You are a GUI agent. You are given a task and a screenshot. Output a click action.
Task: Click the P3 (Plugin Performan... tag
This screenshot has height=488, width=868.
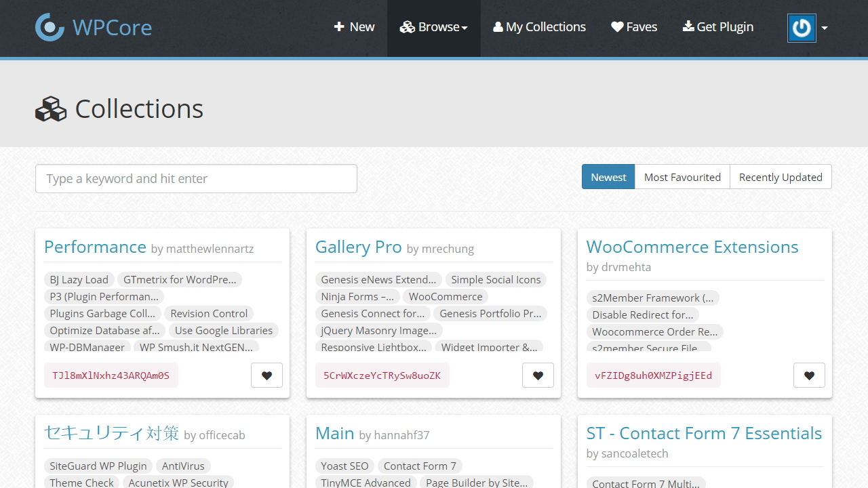click(104, 296)
